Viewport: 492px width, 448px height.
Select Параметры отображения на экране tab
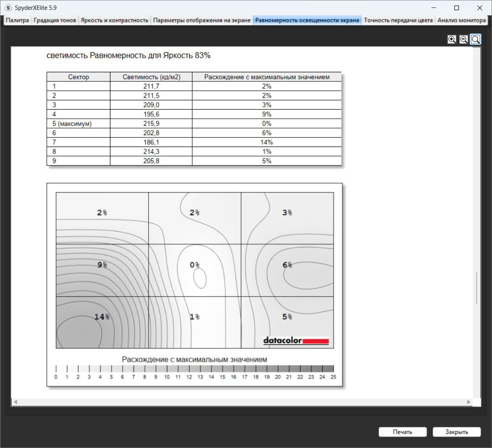(x=202, y=20)
